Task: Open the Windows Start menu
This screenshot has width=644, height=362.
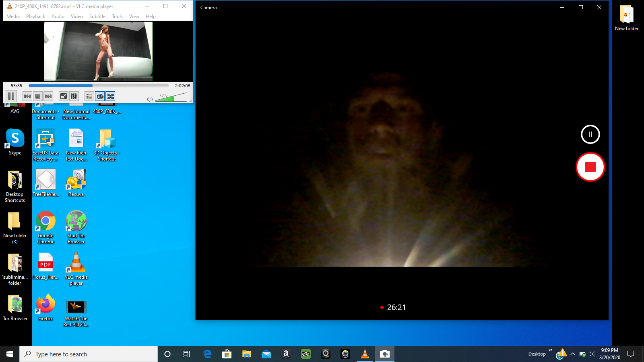Action: click(10, 354)
